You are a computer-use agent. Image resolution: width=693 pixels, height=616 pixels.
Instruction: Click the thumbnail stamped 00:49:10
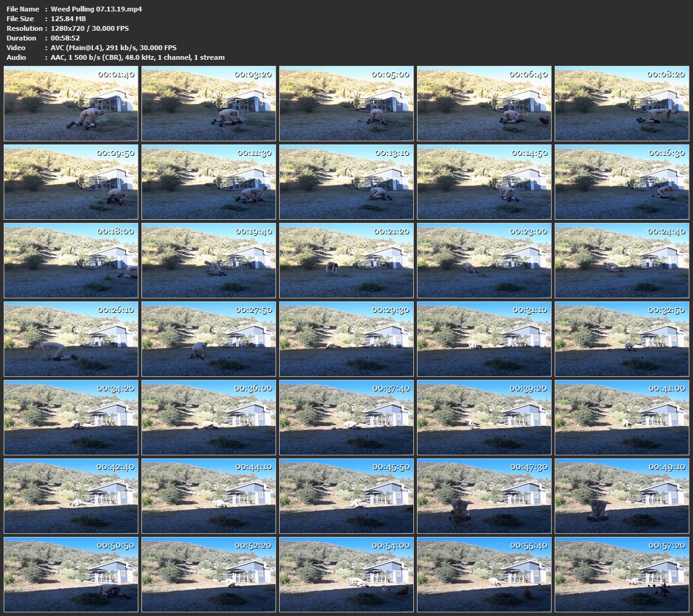pos(622,496)
